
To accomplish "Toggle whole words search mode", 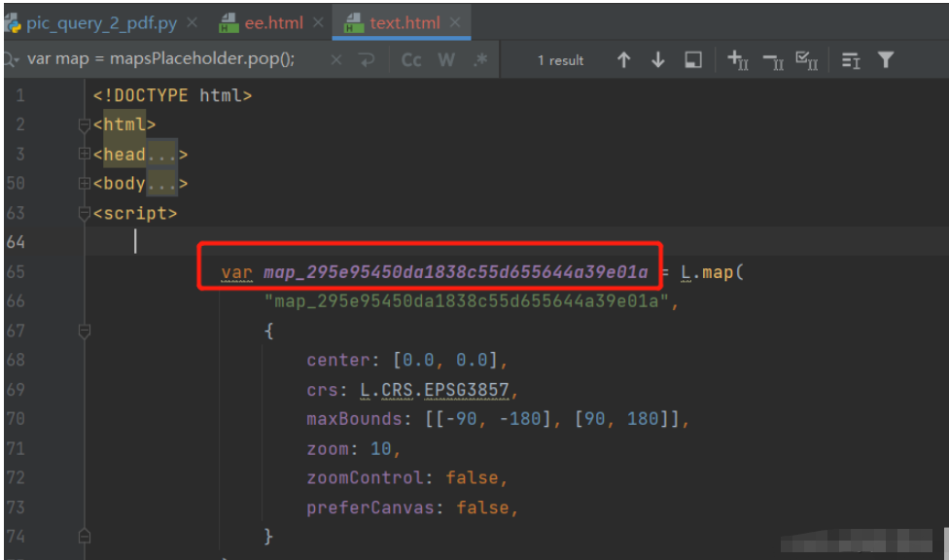I will (445, 59).
